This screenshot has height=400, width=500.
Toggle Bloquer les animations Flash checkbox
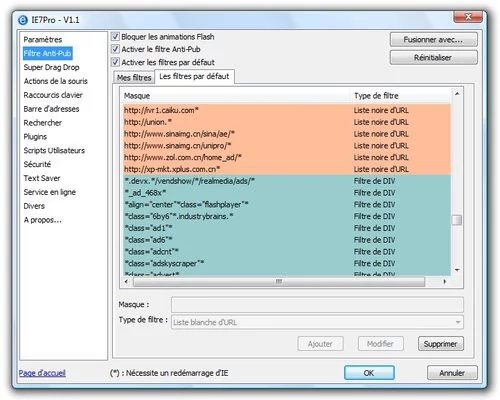point(115,36)
